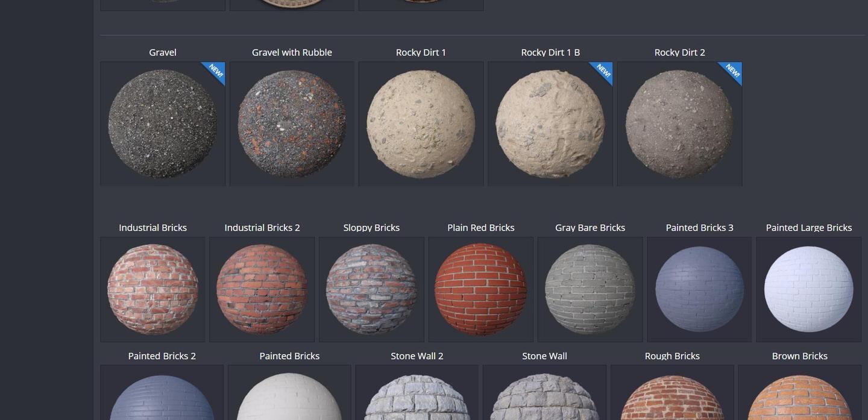
Task: Click the NEW badge on Gravel
Action: click(x=215, y=74)
